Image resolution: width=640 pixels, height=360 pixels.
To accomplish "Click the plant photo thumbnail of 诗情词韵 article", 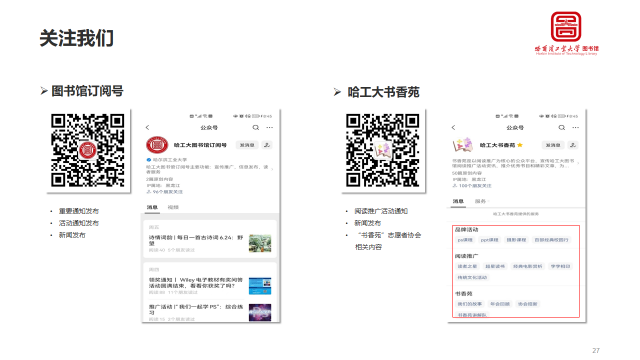I will [260, 243].
